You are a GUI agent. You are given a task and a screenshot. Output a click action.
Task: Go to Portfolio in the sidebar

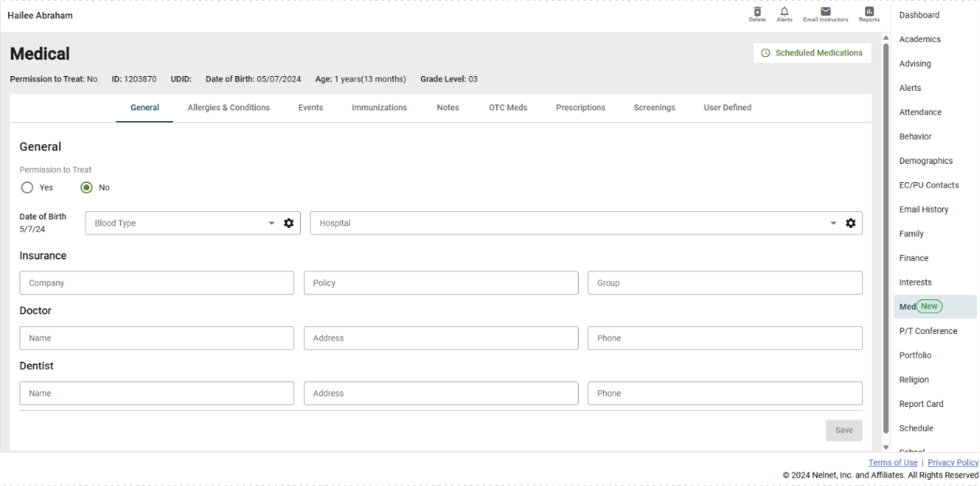pyautogui.click(x=915, y=355)
